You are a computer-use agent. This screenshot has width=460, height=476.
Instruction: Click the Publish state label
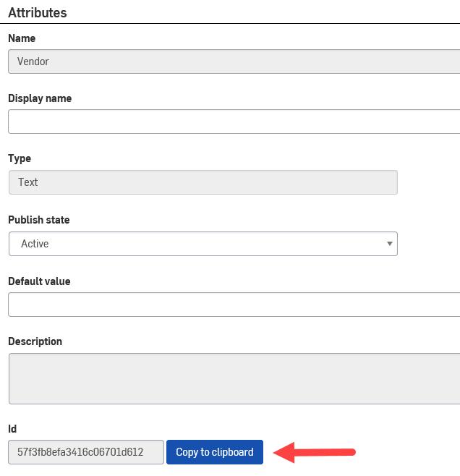(x=39, y=220)
